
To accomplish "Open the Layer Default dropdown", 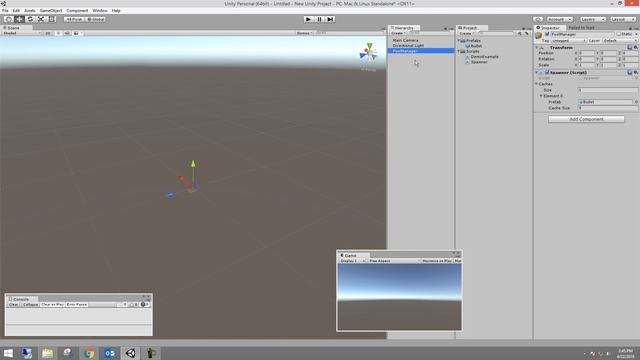I will [x=620, y=40].
